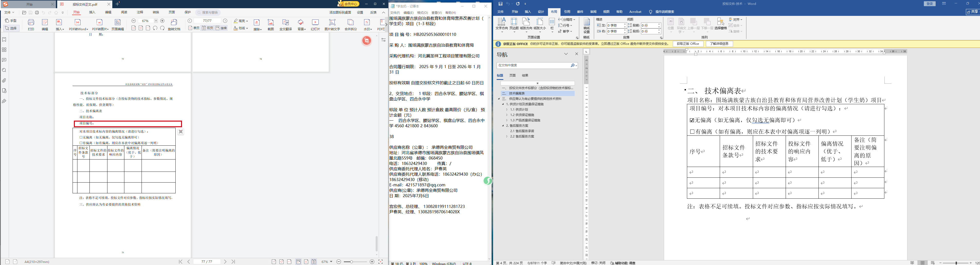Click the 擦除 eraser tool icon
This screenshot has height=265, width=980.
click(x=257, y=22)
